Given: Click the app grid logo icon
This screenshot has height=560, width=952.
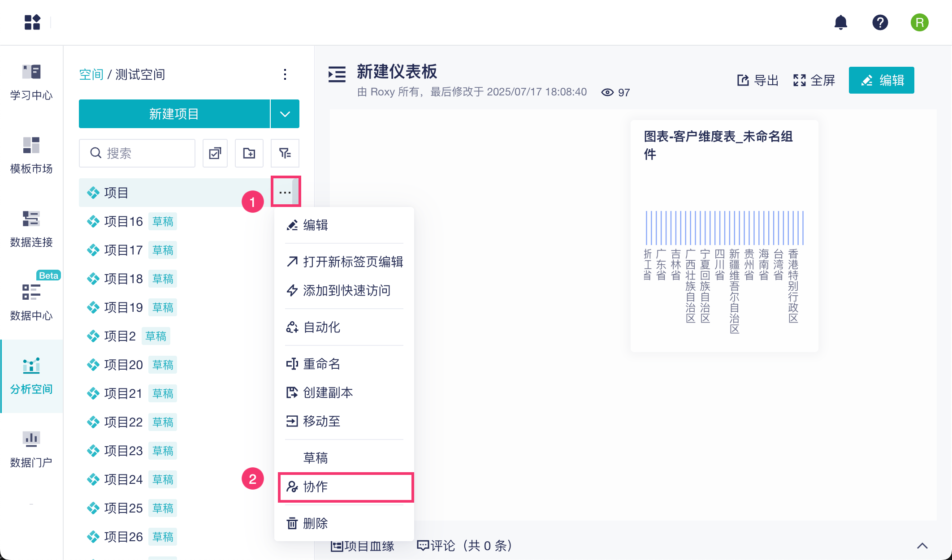Looking at the screenshot, I should (x=32, y=22).
